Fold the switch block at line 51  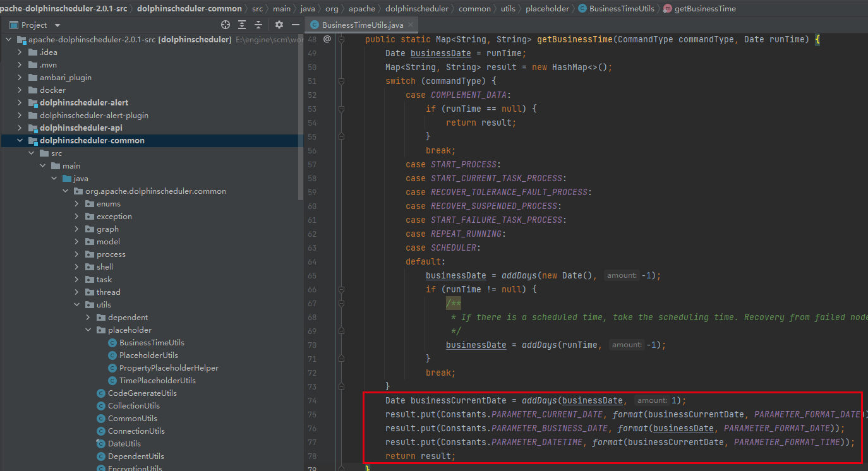341,81
